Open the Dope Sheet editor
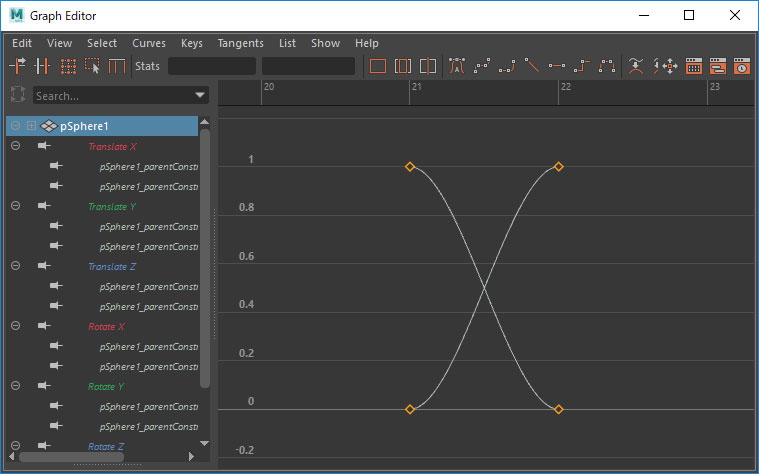This screenshot has width=759, height=474. [694, 65]
